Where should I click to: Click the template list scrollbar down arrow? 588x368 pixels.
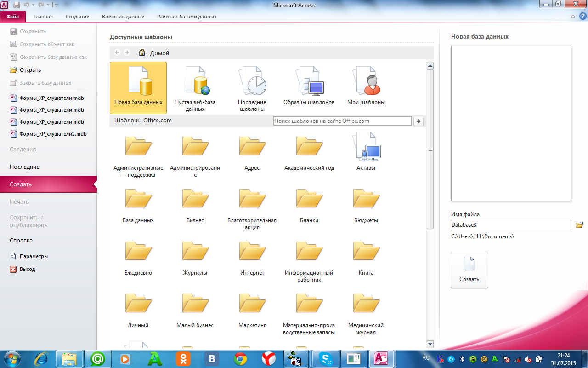[430, 344]
